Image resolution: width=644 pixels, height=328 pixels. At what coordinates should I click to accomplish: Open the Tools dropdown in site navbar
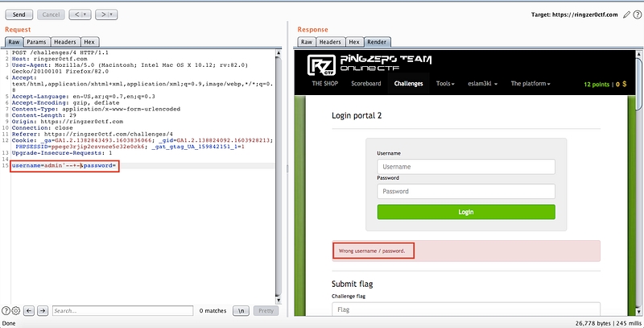(x=445, y=84)
